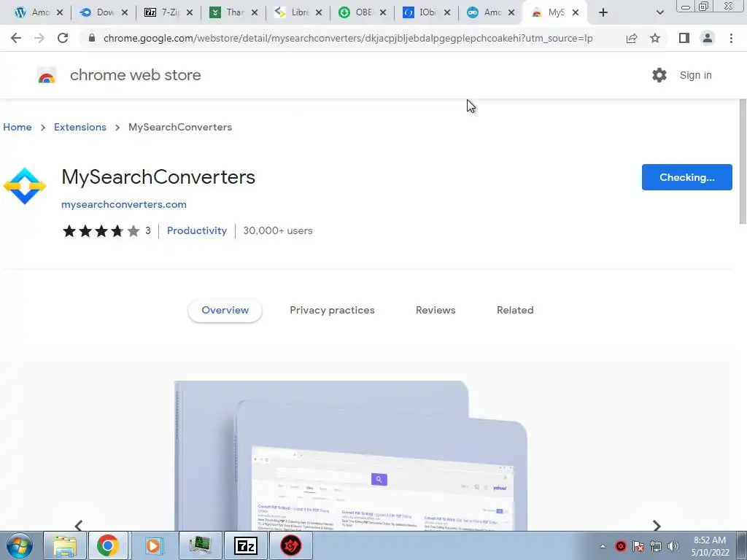Viewport: 747px width, 560px height.
Task: Open a new tab with plus button
Action: pyautogui.click(x=603, y=12)
